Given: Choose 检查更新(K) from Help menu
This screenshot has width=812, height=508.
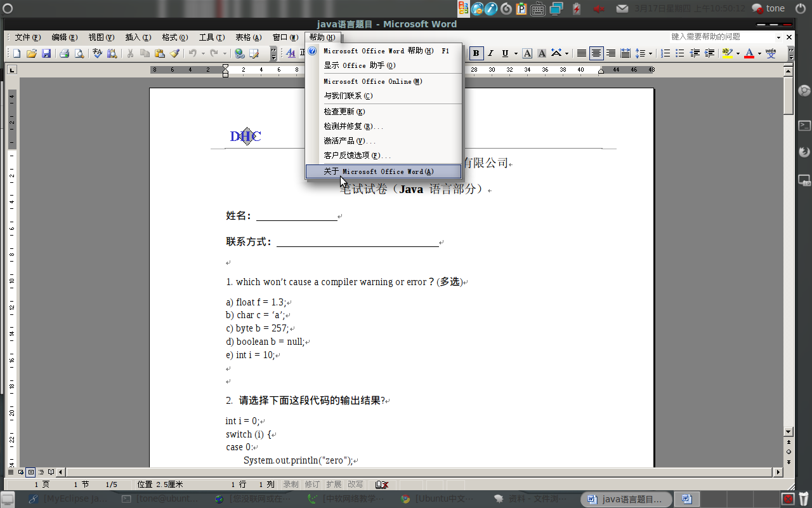Looking at the screenshot, I should click(x=383, y=112).
